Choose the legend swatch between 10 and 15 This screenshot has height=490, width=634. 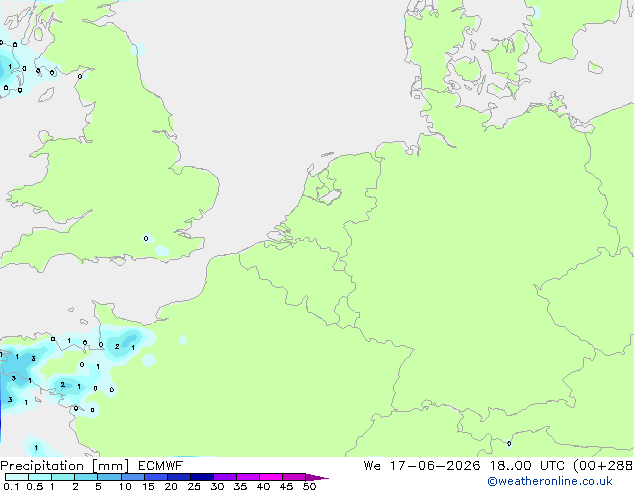coord(133,477)
